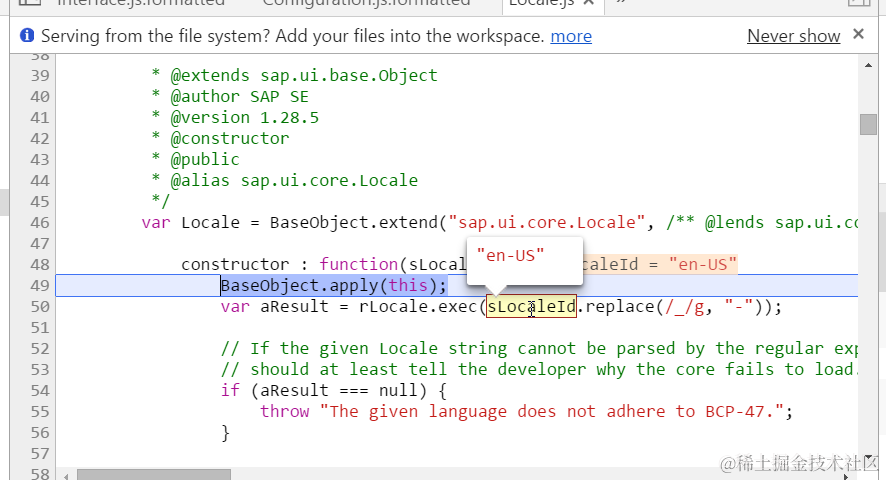Click the BCP-47 error message string
Viewport: 886px width, 480px height.
point(551,412)
